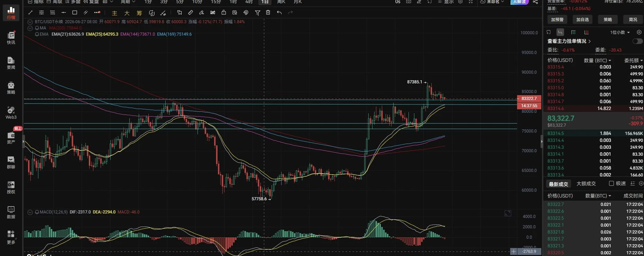The image size is (644, 256).
Task: Open 资产 assets in left sidebar
Action: point(11,138)
